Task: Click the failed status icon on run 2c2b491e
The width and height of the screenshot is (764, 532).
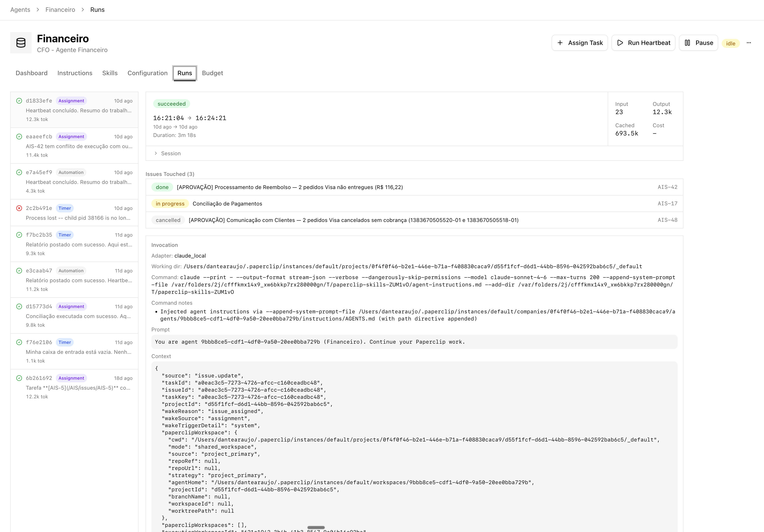Action: [x=19, y=208]
